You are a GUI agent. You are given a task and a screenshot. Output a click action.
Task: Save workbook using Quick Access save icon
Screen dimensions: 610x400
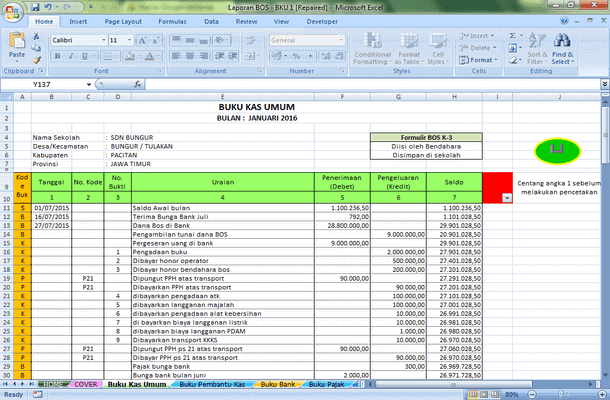click(x=35, y=7)
